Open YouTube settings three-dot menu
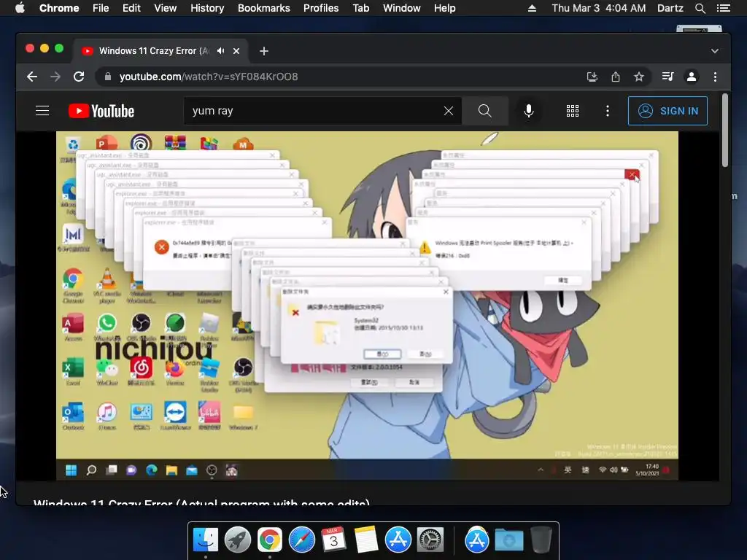747x560 pixels. pos(608,111)
